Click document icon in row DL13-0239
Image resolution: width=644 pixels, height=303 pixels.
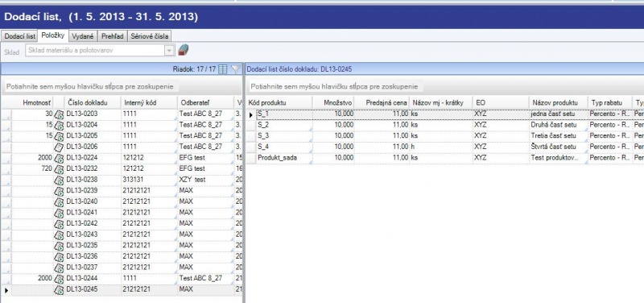[x=59, y=191]
